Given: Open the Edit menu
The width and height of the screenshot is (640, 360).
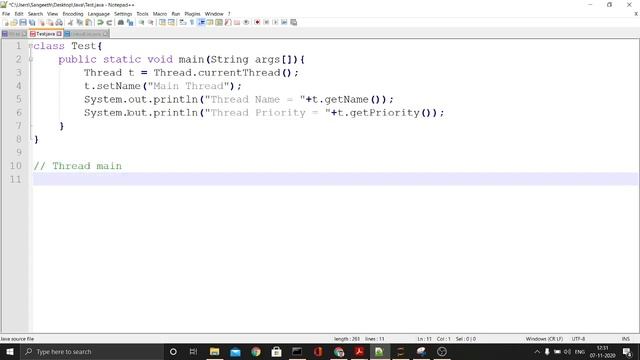Looking at the screenshot, I should click(x=19, y=14).
